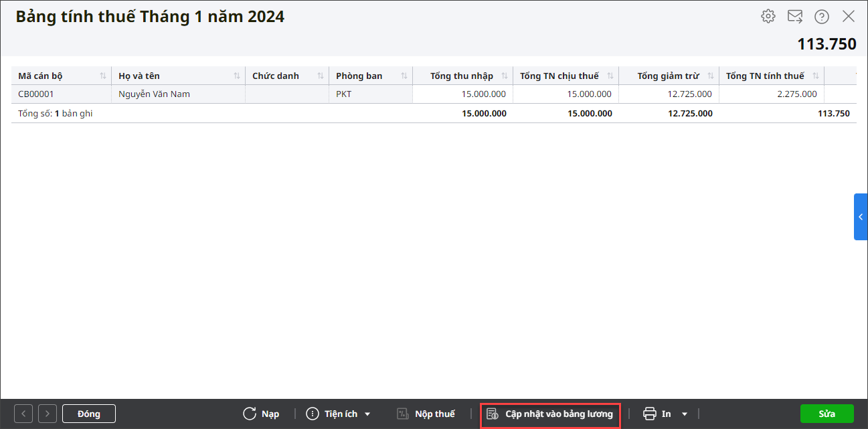This screenshot has width=868, height=429.
Task: Open the Tiện ích dropdown menu
Action: click(x=339, y=414)
